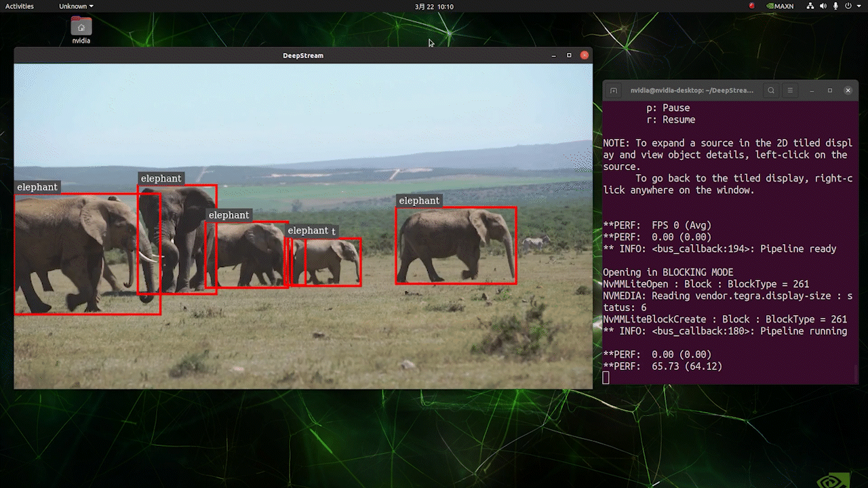The height and width of the screenshot is (488, 868).
Task: Expand the system menu arrow
Action: click(x=859, y=6)
